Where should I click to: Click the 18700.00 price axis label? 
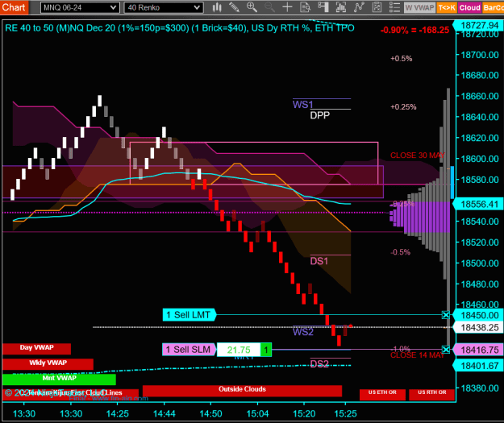(x=480, y=55)
